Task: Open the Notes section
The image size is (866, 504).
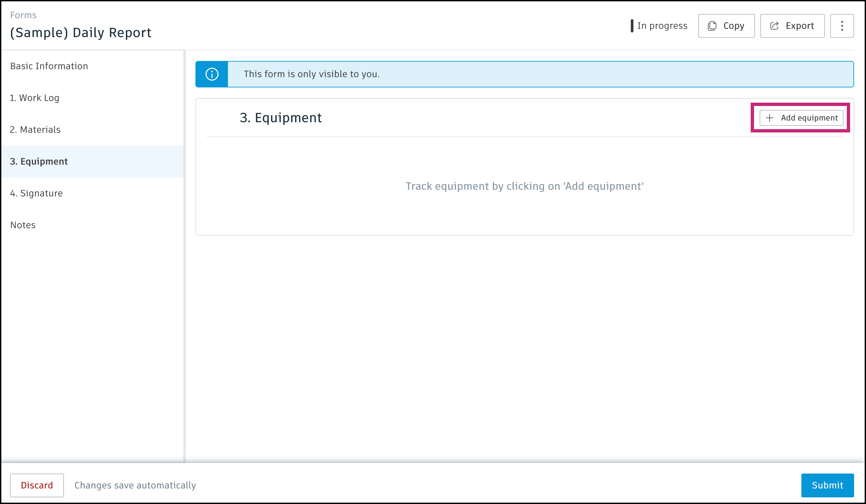Action: click(x=23, y=225)
